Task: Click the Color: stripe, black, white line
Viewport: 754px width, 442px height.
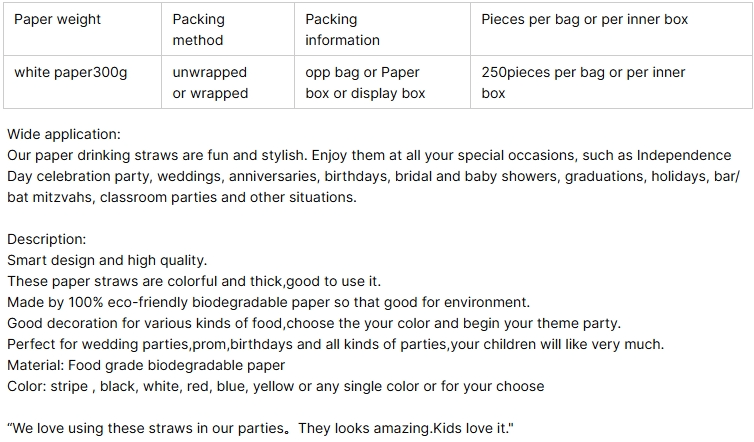Action: (276, 386)
